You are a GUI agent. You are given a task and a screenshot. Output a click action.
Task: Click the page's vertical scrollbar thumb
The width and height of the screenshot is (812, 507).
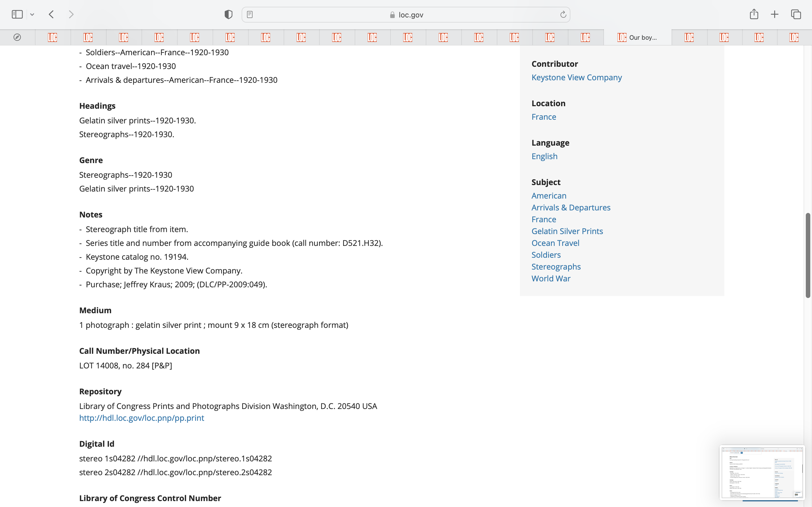[808, 255]
